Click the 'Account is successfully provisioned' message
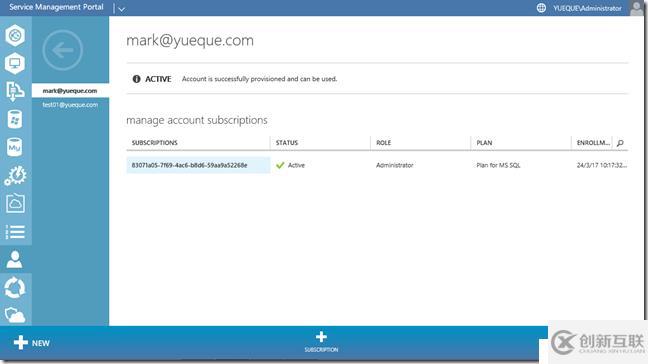Screen dimensions: 648x364 [260, 79]
